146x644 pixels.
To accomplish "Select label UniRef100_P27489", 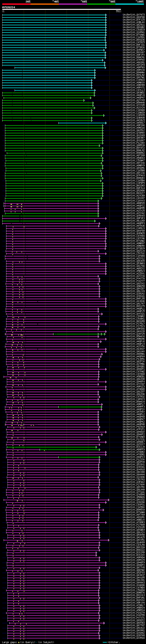I will tap(134, 525).
